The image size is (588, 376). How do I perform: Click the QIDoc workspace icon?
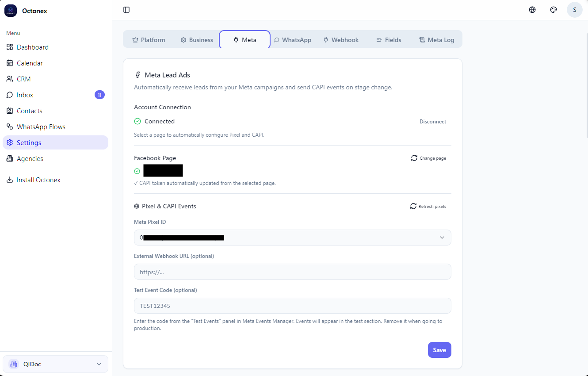pyautogui.click(x=14, y=364)
